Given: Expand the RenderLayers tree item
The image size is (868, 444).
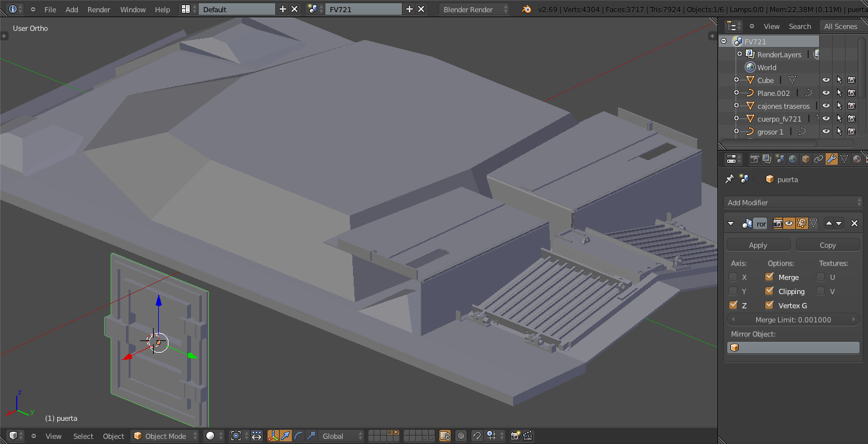Looking at the screenshot, I should pyautogui.click(x=739, y=54).
